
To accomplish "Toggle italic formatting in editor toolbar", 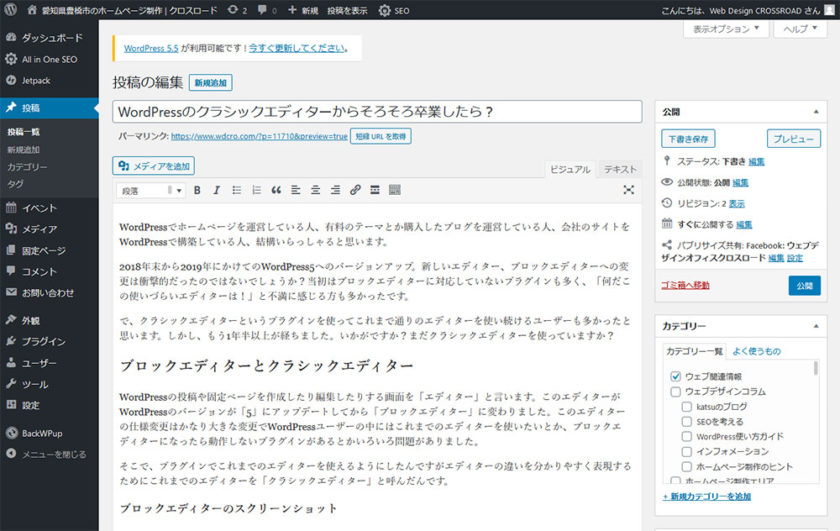I will (216, 190).
